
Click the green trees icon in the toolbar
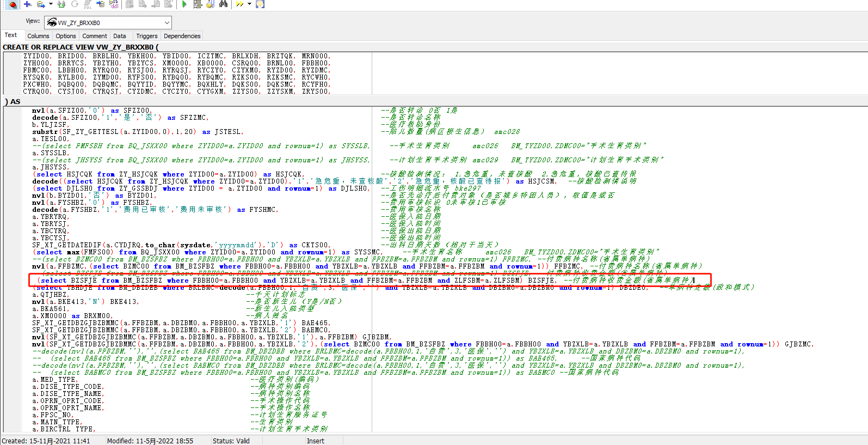61,4
